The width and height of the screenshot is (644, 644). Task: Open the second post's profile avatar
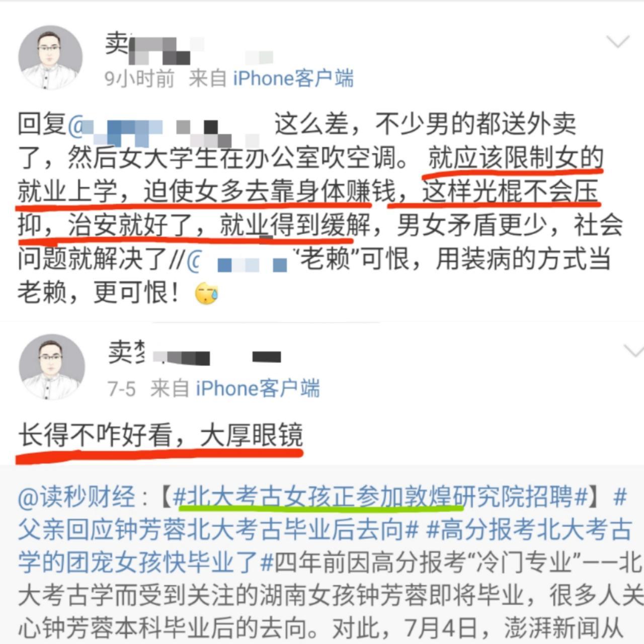[52, 367]
